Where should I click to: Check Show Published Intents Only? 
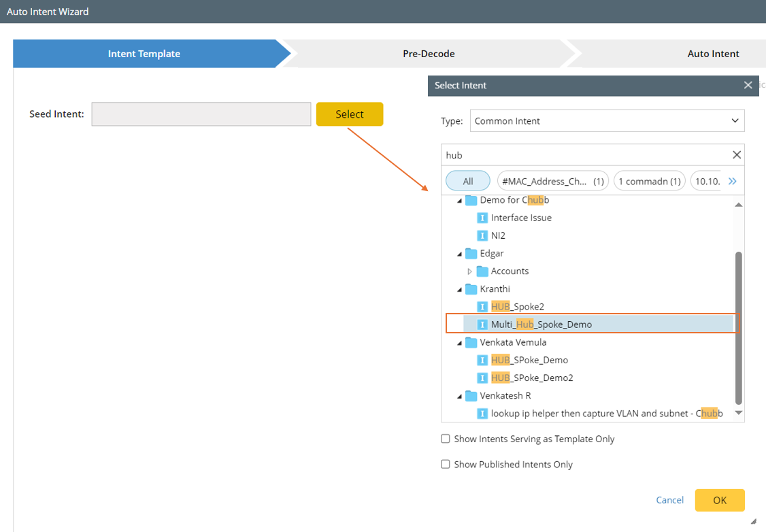click(x=446, y=464)
